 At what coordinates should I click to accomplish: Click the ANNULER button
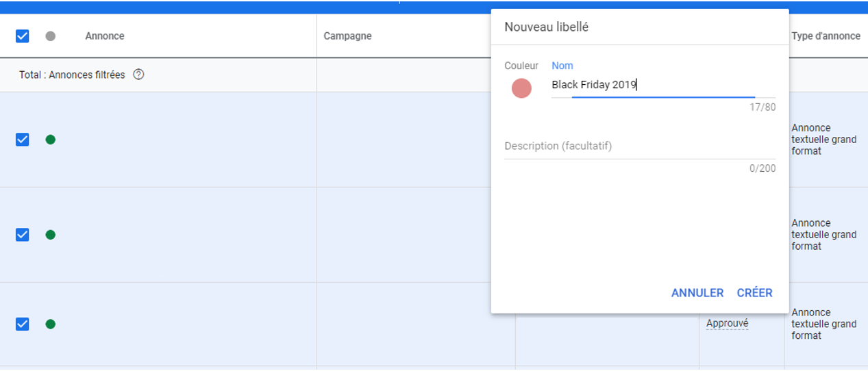[697, 293]
